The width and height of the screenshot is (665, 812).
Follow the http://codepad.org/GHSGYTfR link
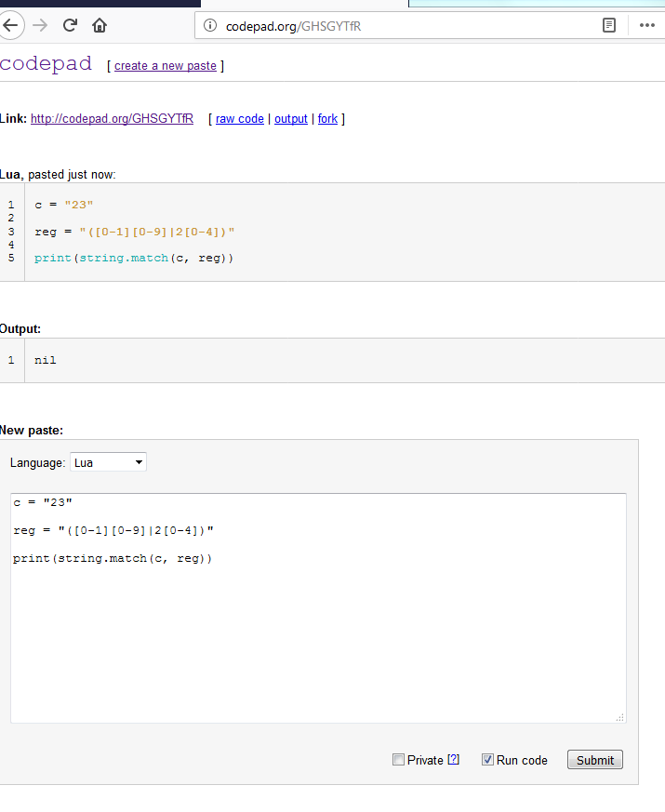pos(112,118)
